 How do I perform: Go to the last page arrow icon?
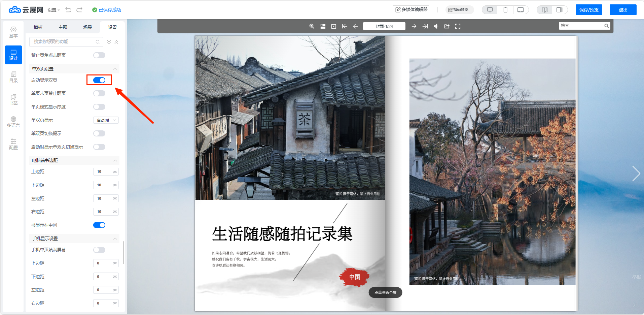[425, 26]
